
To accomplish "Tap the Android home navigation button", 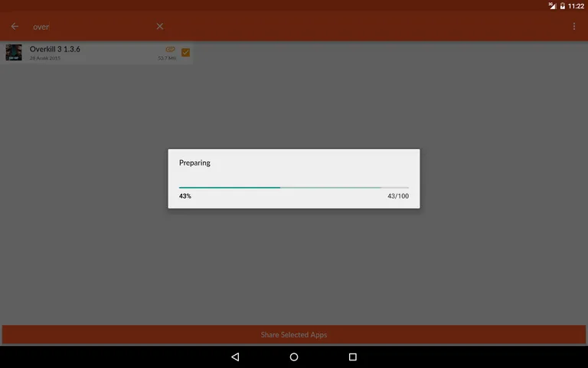I will 294,356.
